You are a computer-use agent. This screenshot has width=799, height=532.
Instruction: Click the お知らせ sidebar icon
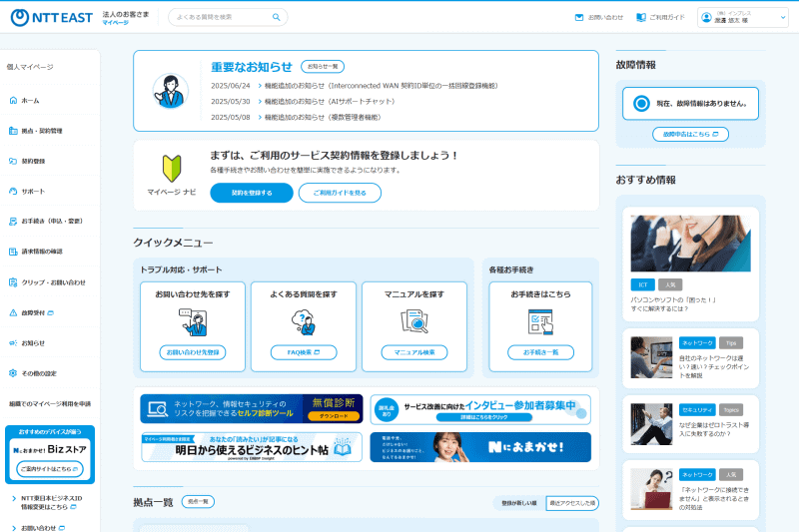click(x=13, y=343)
